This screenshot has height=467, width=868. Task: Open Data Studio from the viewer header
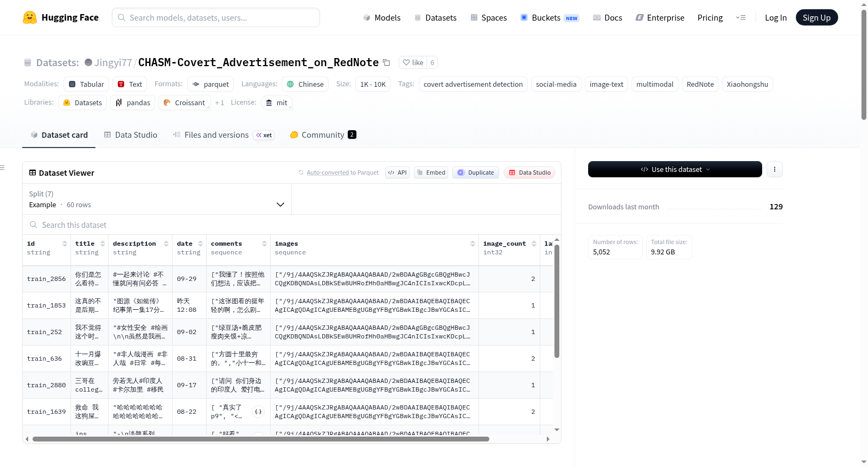[529, 172]
